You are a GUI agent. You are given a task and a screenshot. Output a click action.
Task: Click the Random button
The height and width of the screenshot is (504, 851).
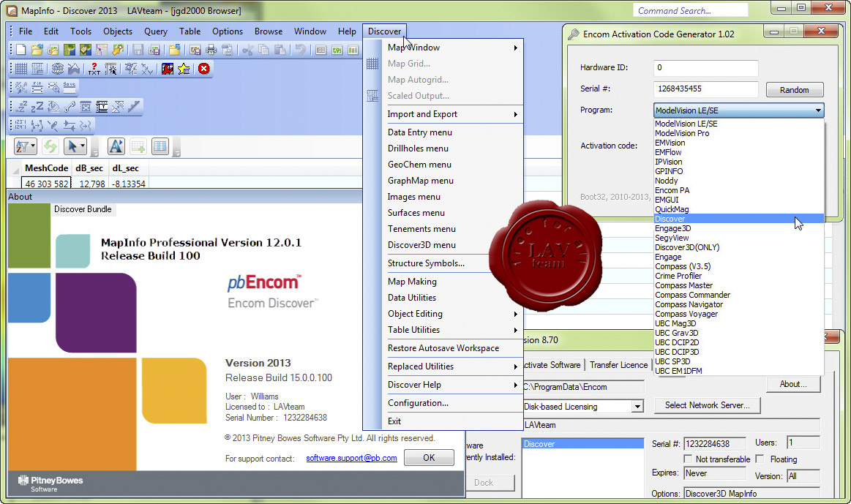(x=795, y=90)
